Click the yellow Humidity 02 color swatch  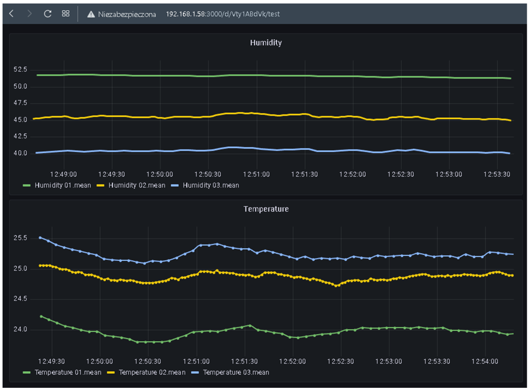point(100,186)
